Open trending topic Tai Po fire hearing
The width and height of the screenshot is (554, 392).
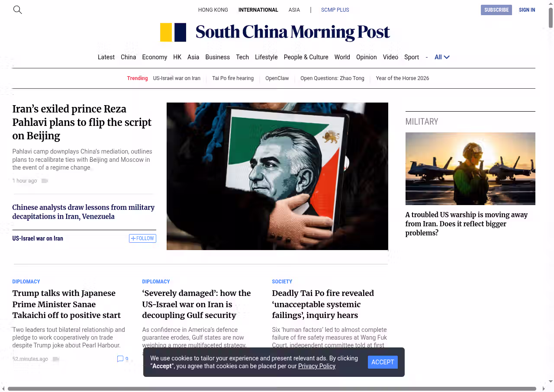pyautogui.click(x=233, y=78)
